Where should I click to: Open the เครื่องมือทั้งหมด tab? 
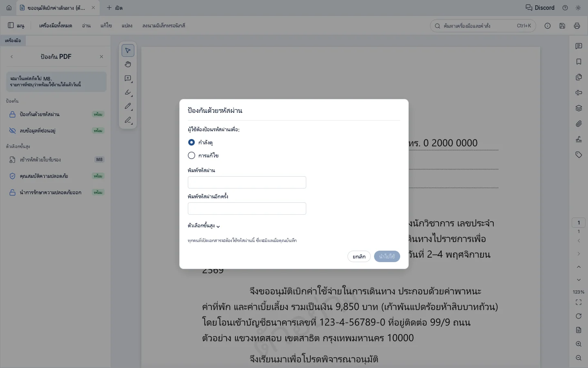click(56, 26)
